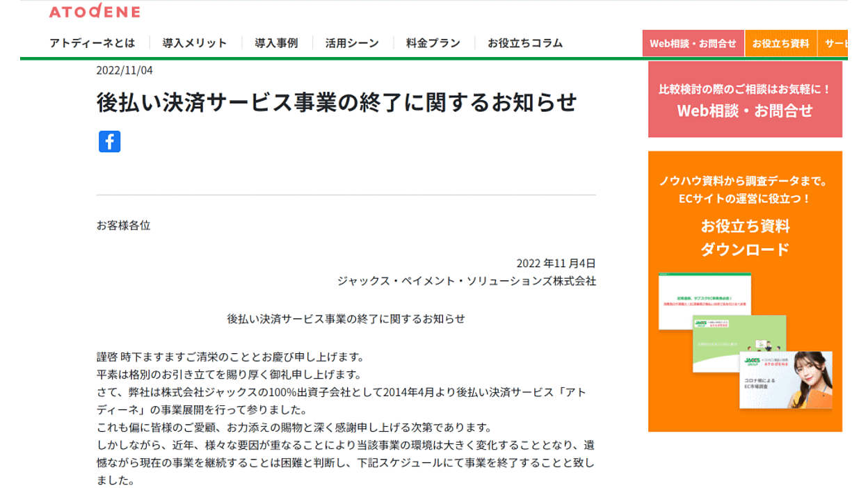
Task: Click the text 比較検討の際のご相談はお気軽に！
Action: point(745,89)
